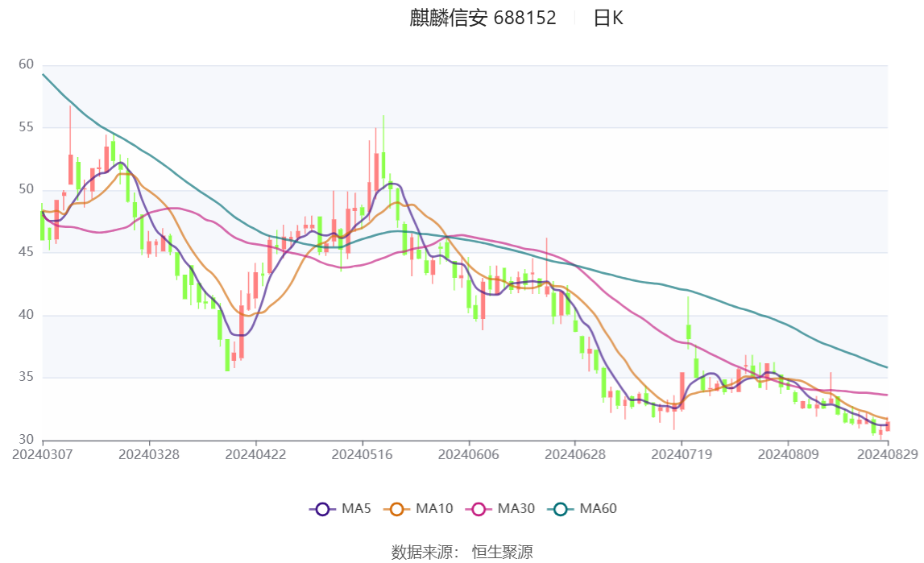Click the x-axis date label 20240809
Image resolution: width=924 pixels, height=563 pixels.
[x=789, y=454]
